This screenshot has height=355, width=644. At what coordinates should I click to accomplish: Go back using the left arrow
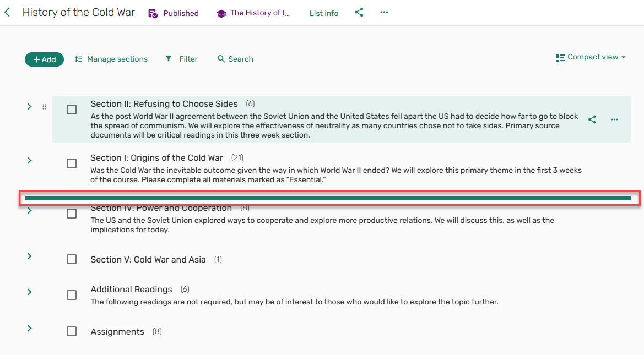click(7, 12)
